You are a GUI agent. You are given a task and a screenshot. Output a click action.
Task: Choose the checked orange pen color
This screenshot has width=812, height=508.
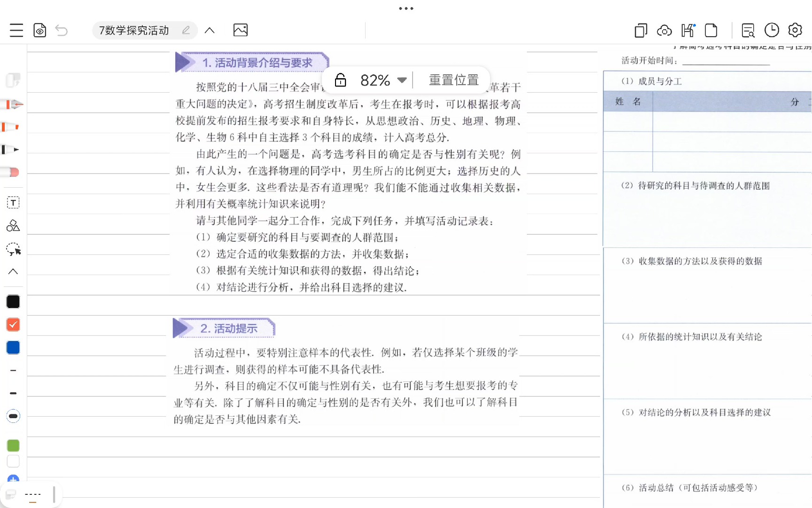click(13, 325)
